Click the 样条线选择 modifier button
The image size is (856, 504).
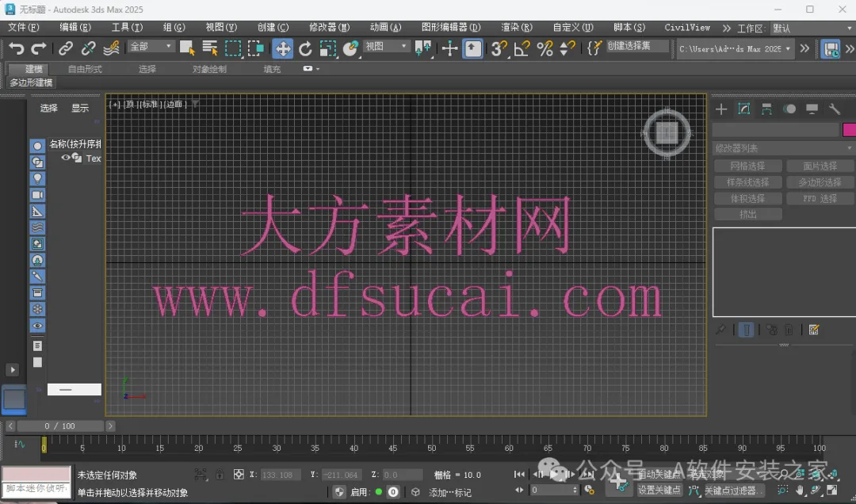748,182
